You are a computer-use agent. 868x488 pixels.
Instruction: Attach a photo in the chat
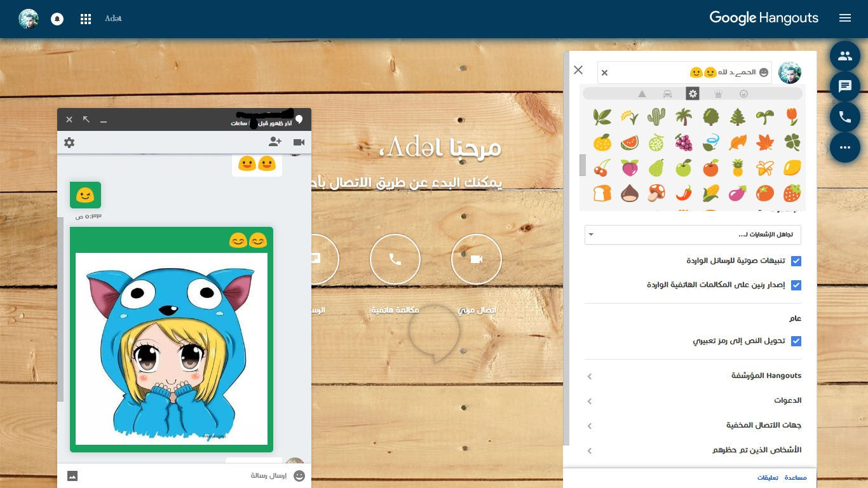pyautogui.click(x=72, y=475)
